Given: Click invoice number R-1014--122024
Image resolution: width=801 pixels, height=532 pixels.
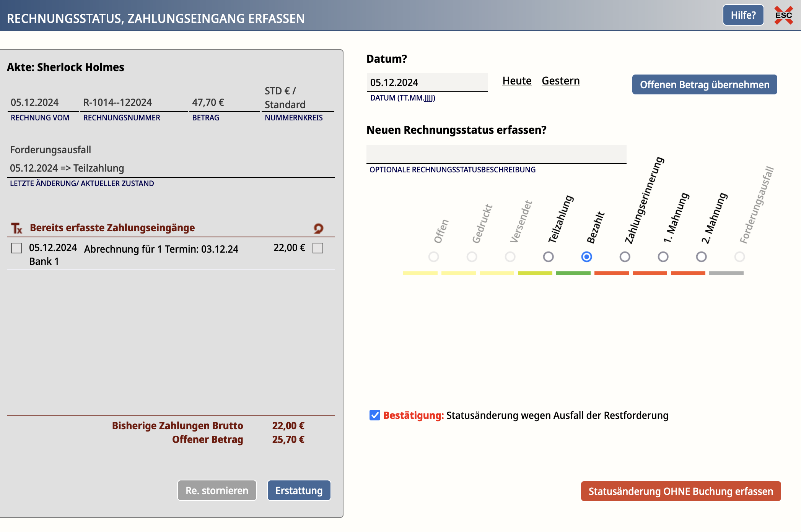Looking at the screenshot, I should click(x=117, y=102).
